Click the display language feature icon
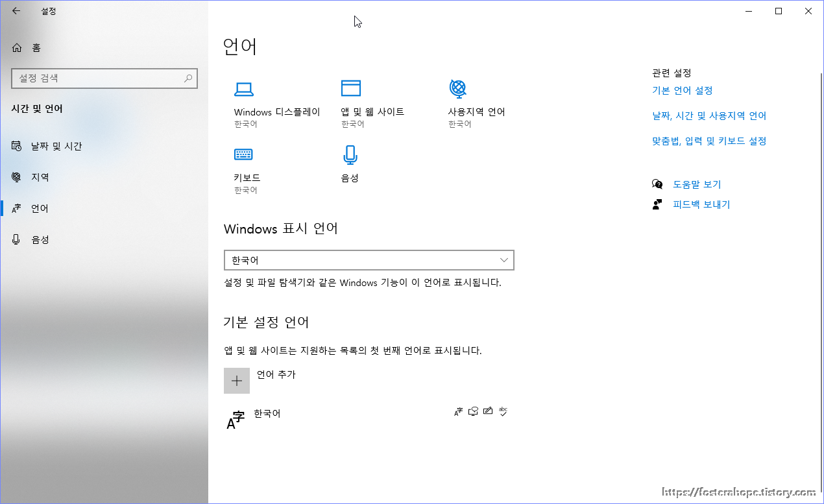 pyautogui.click(x=459, y=411)
